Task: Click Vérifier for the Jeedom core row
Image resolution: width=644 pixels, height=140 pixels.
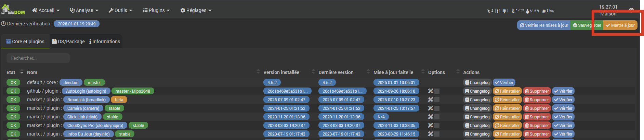Action: pos(504,83)
